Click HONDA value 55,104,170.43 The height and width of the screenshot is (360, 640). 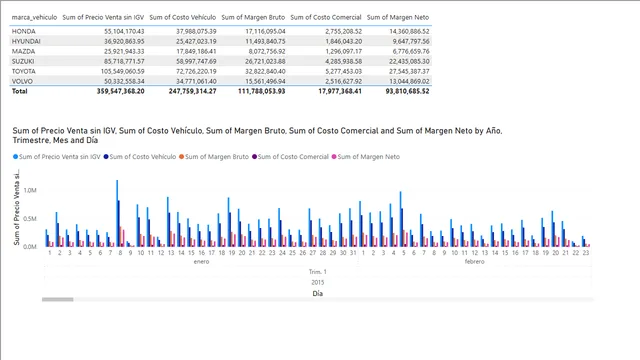click(x=124, y=31)
